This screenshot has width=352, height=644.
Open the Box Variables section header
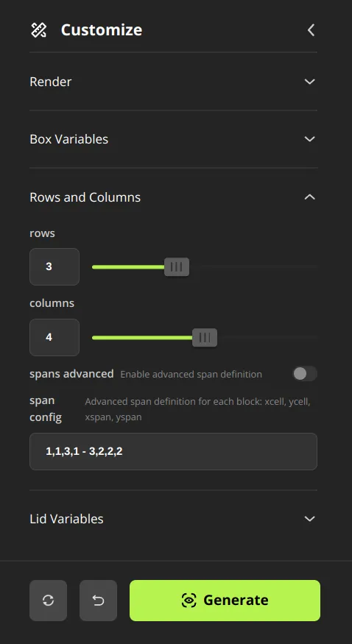[173, 139]
